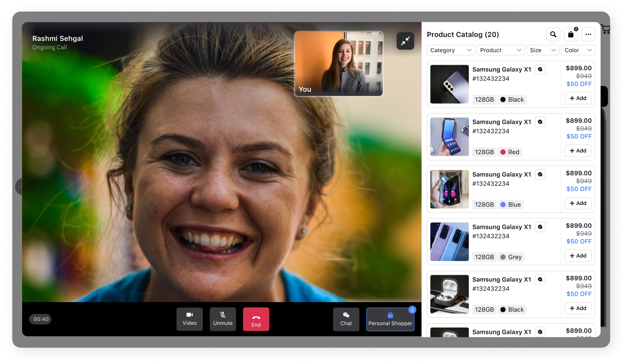The image size is (626, 364).
Task: Expand the Category filter dropdown
Action: point(451,50)
